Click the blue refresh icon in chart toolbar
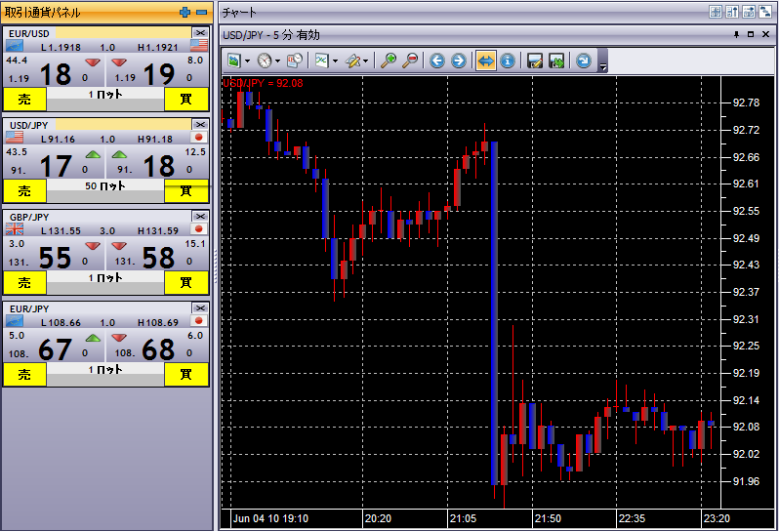This screenshot has height=532, width=779. point(584,61)
